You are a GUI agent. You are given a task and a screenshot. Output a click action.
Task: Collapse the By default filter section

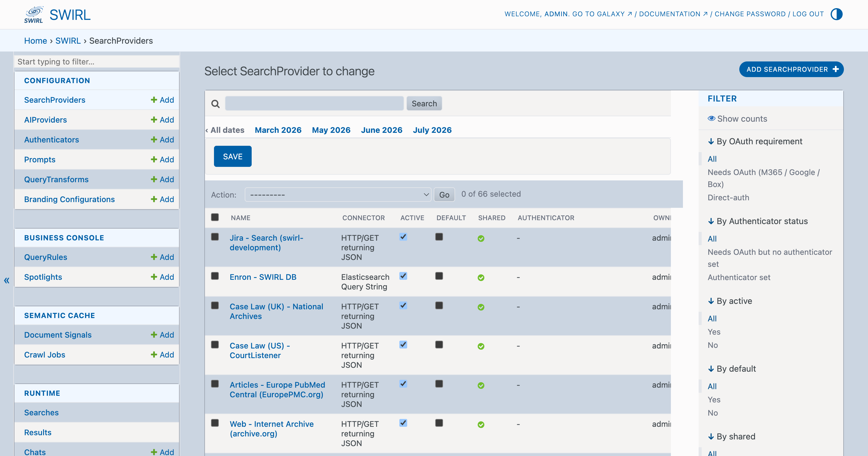[731, 369]
